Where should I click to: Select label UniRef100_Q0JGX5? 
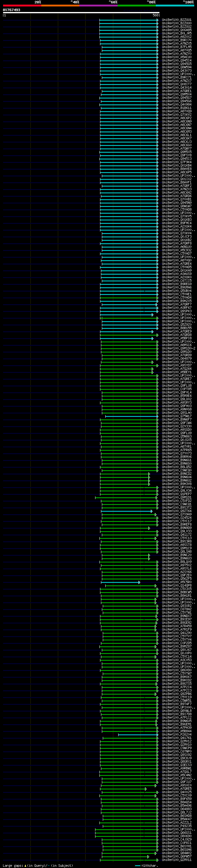click(x=176, y=440)
